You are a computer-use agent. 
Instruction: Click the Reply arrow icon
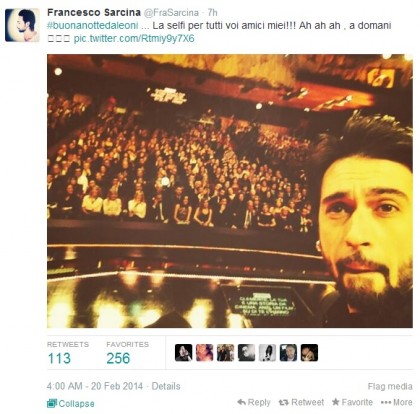coord(242,402)
